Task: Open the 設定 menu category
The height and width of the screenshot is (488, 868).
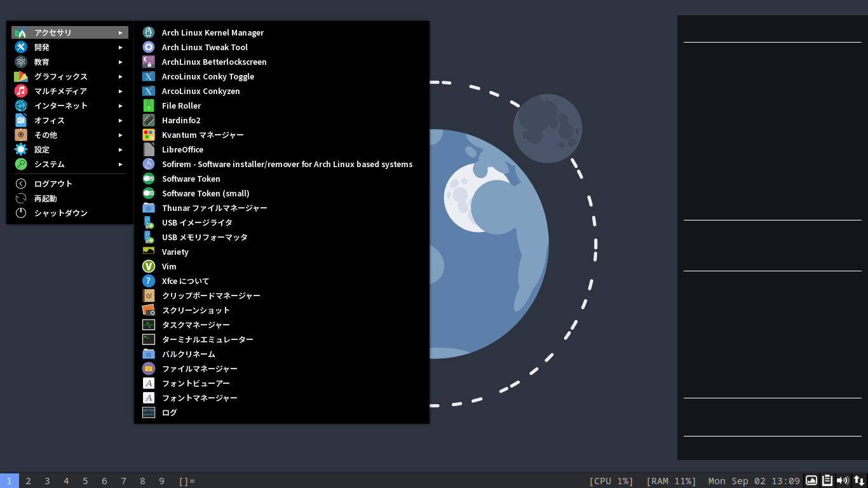Action: [x=70, y=149]
